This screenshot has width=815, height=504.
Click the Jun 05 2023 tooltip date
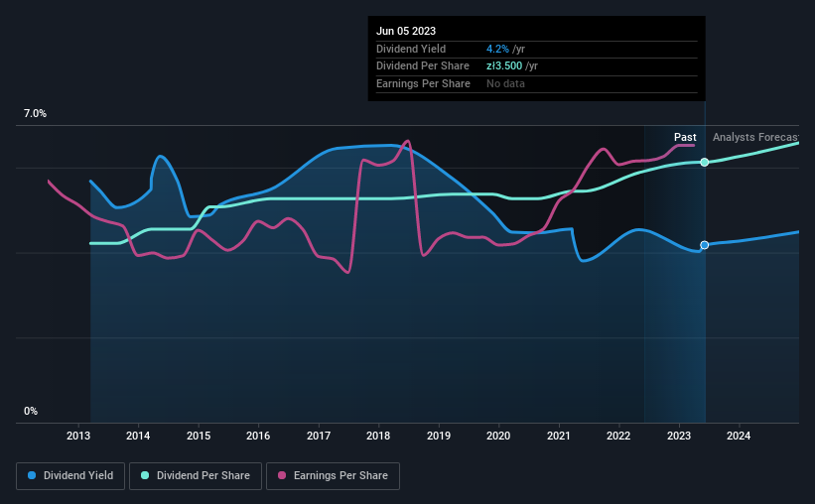coord(406,31)
